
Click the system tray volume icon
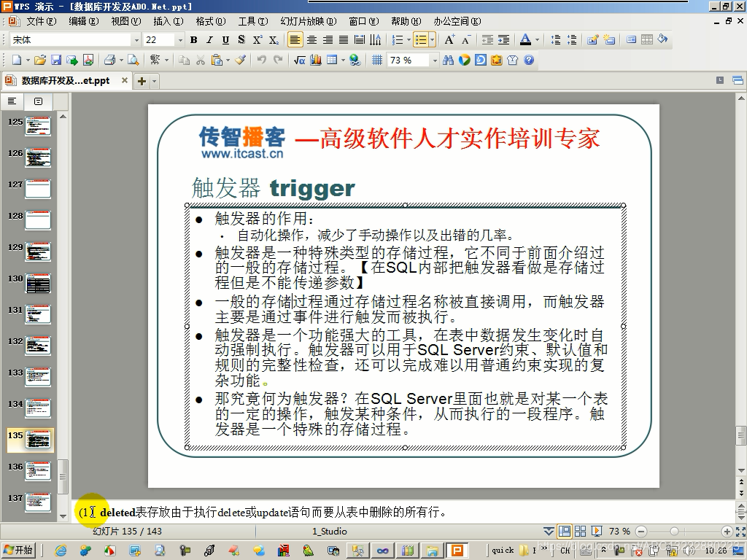689,551
